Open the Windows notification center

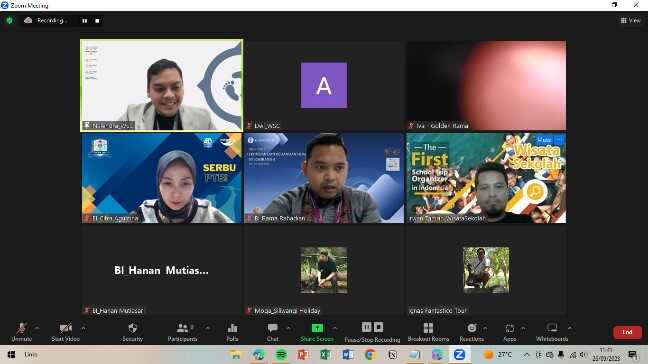pyautogui.click(x=632, y=354)
